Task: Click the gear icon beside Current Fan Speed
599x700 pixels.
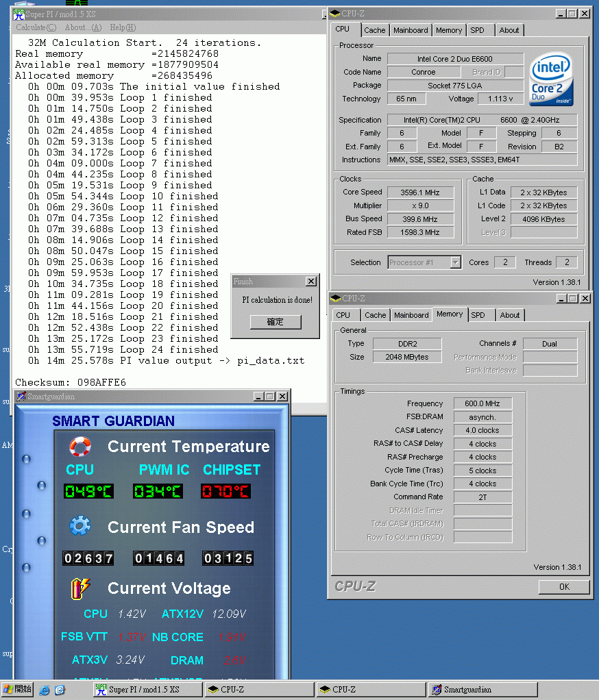Action: click(x=80, y=526)
